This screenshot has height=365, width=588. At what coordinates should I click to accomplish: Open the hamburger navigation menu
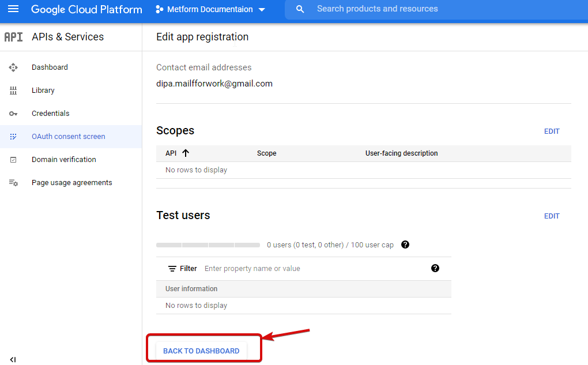13,9
